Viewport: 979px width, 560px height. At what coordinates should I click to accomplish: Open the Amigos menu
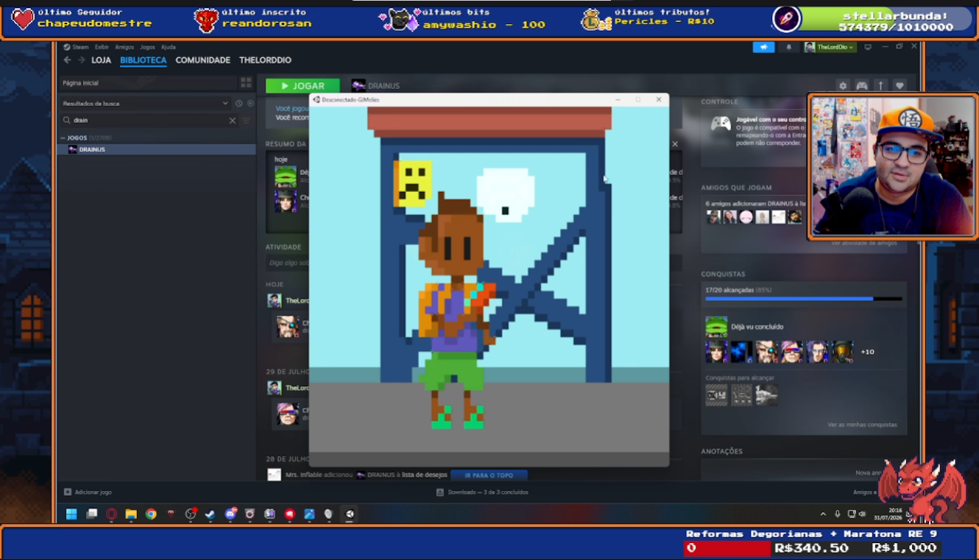coord(124,47)
